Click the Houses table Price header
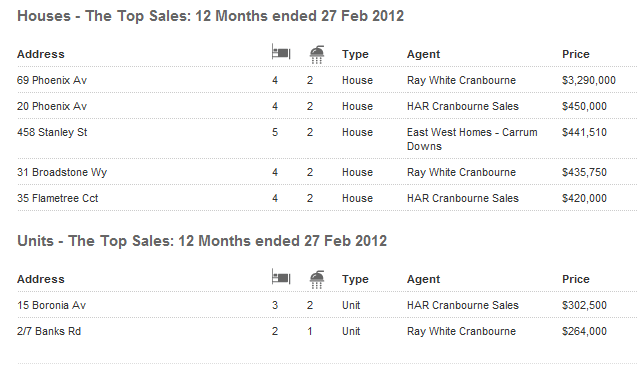The height and width of the screenshot is (379, 639). (x=576, y=54)
